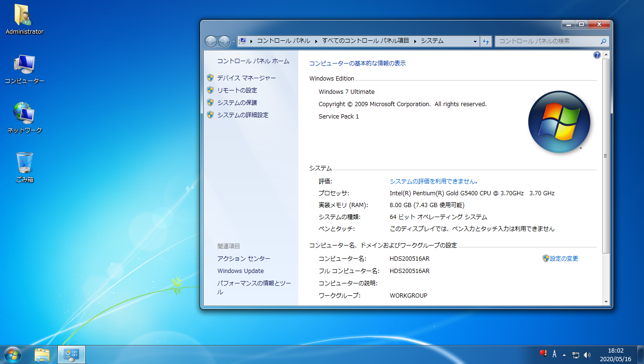Click 64 ビット オペレーティング システム text
The height and width of the screenshot is (364, 644).
tap(438, 217)
